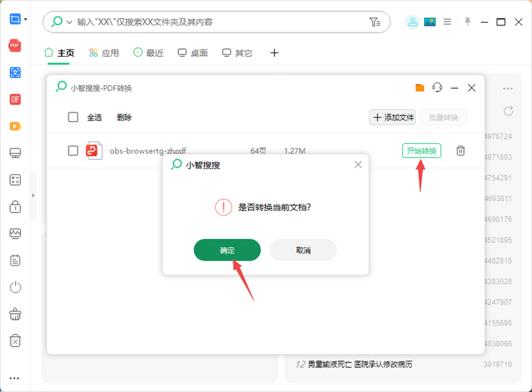Click the red PDF file icon

click(94, 151)
